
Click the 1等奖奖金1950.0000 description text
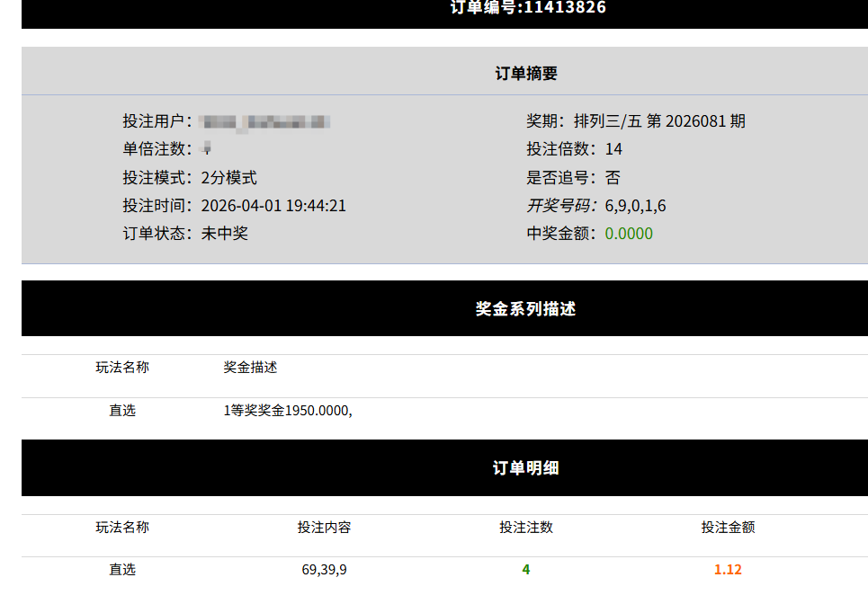(287, 411)
